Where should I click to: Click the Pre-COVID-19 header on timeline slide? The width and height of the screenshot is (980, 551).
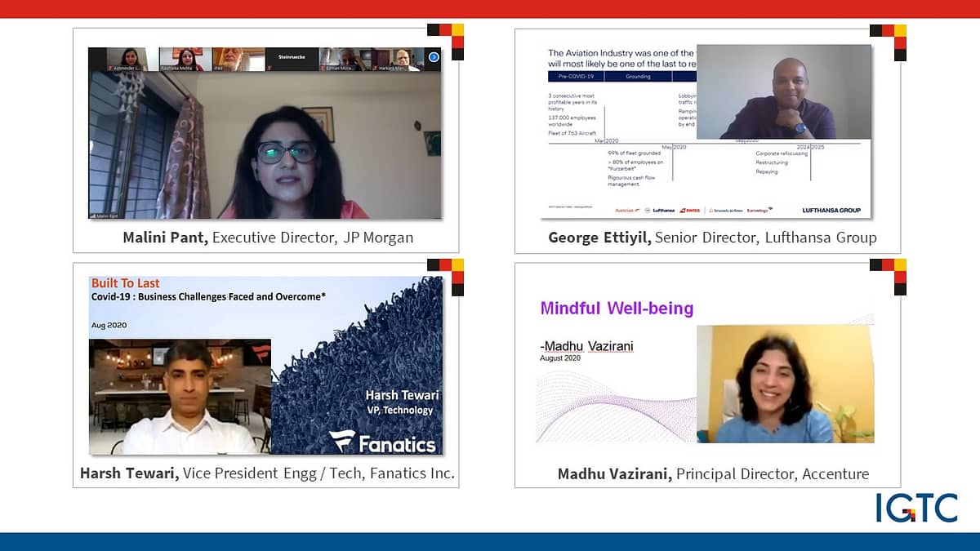(576, 76)
